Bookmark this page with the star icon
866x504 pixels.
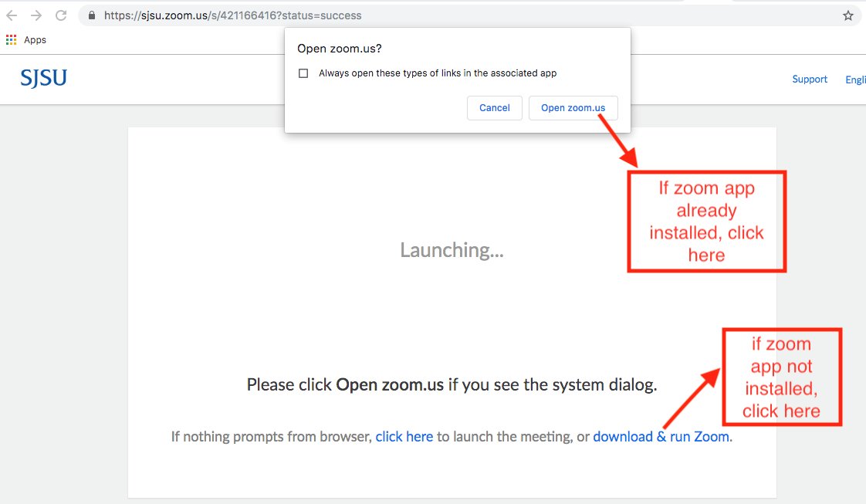[x=847, y=15]
